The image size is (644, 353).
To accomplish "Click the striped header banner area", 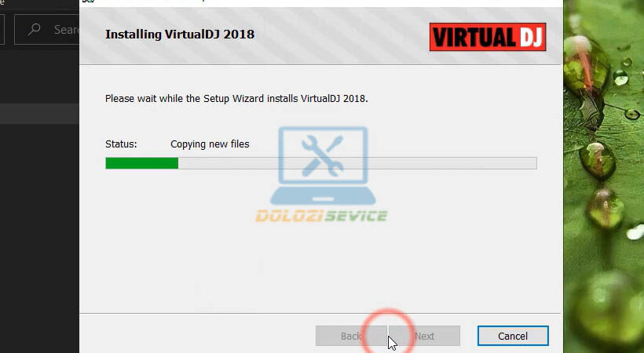I will (320, 36).
